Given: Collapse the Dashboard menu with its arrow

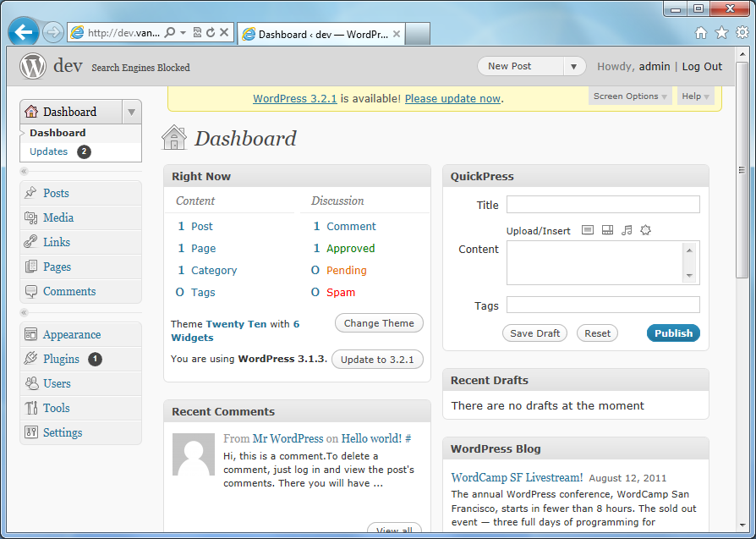Looking at the screenshot, I should pyautogui.click(x=131, y=112).
